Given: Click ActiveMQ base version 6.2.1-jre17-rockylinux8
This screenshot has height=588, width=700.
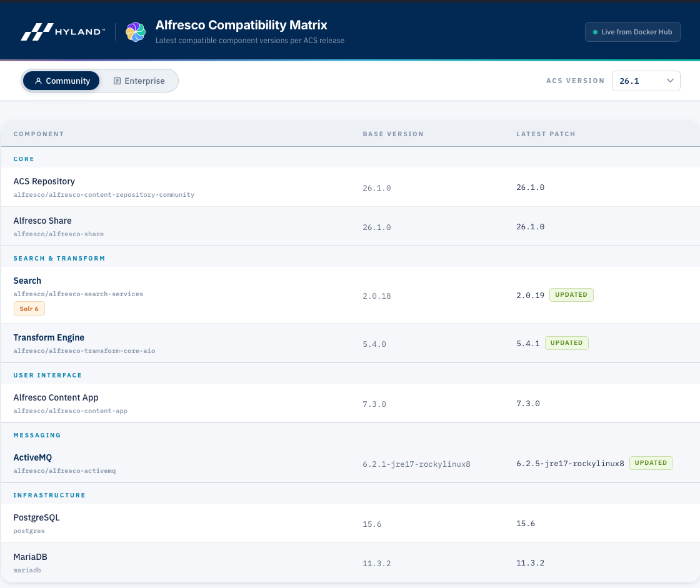Looking at the screenshot, I should [416, 464].
